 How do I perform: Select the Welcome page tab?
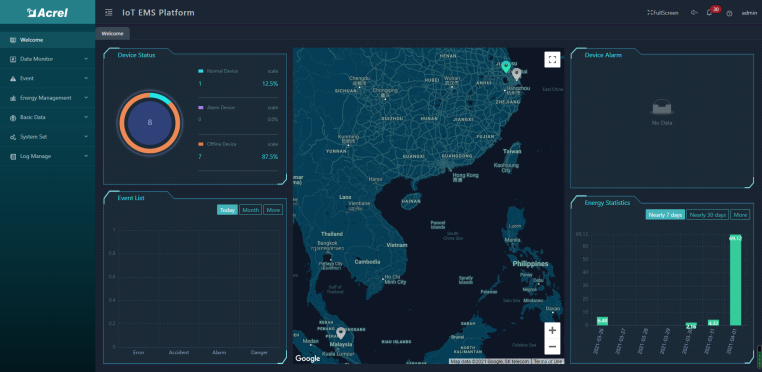tap(112, 34)
